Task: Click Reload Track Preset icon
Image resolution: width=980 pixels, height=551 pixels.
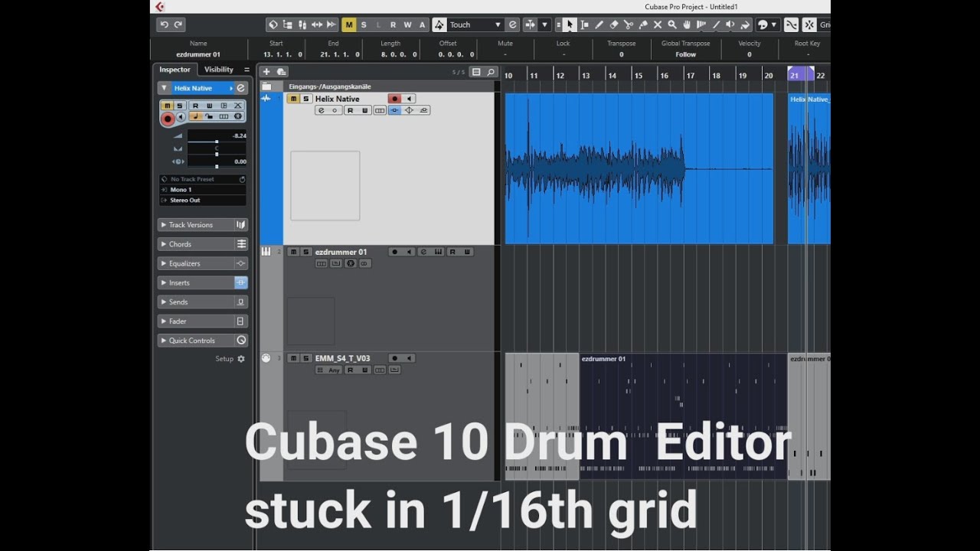Action: 242,179
